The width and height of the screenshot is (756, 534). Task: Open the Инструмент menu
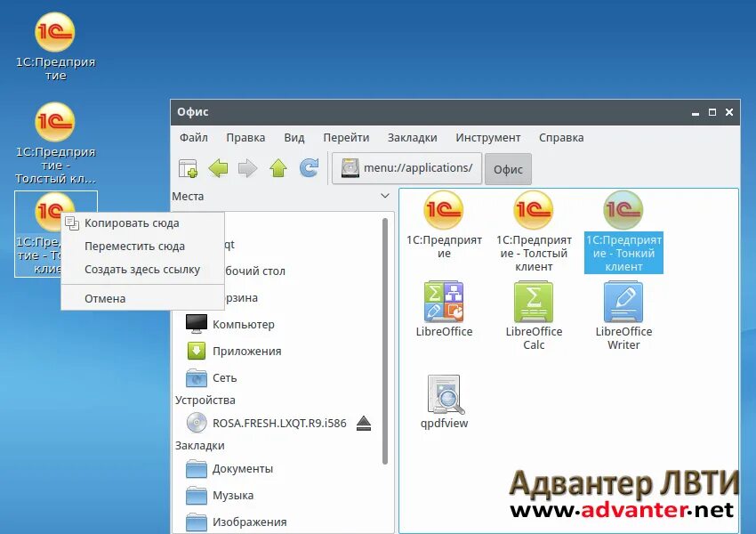[x=488, y=137]
